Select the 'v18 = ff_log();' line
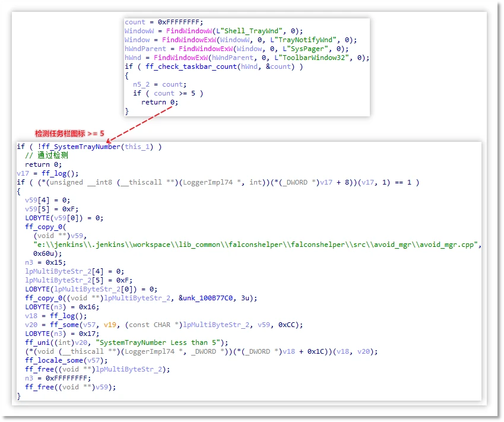 tap(56, 316)
